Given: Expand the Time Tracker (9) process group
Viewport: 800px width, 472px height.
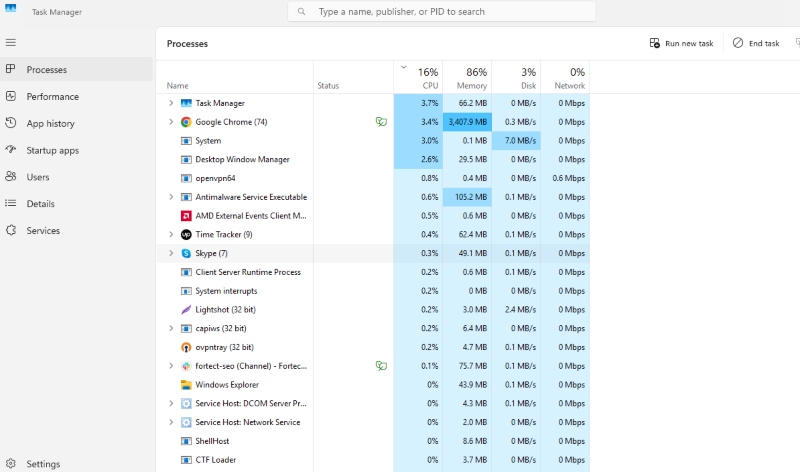Looking at the screenshot, I should 171,234.
